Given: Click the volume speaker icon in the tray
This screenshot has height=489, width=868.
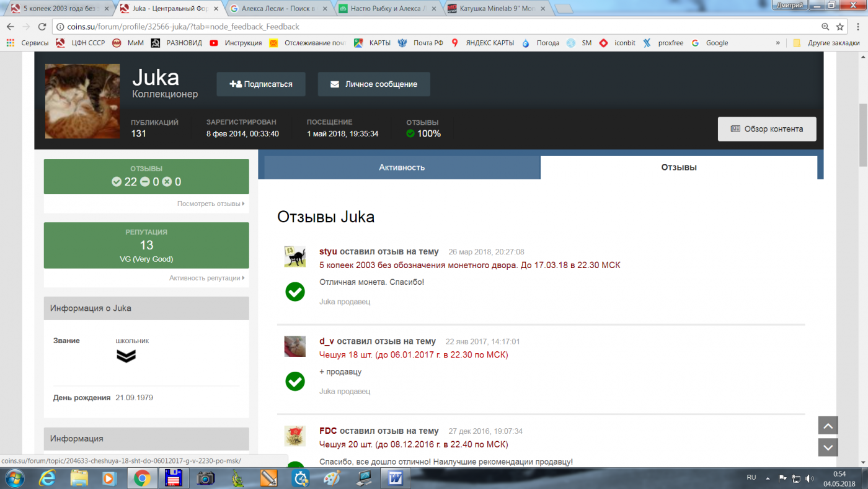Looking at the screenshot, I should (x=809, y=478).
